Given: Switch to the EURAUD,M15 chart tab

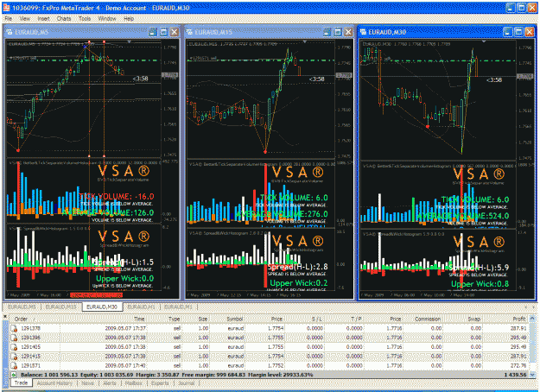Looking at the screenshot, I should coord(61,307).
